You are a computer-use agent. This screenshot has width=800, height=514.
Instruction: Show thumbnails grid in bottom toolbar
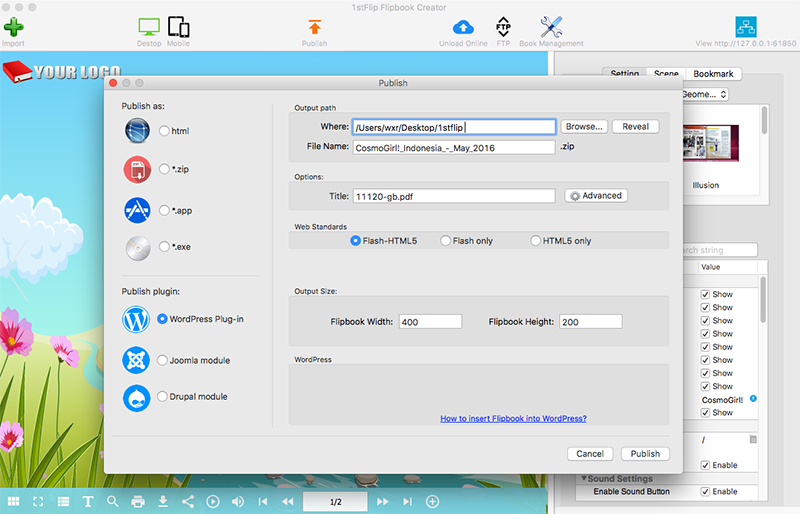(13, 502)
